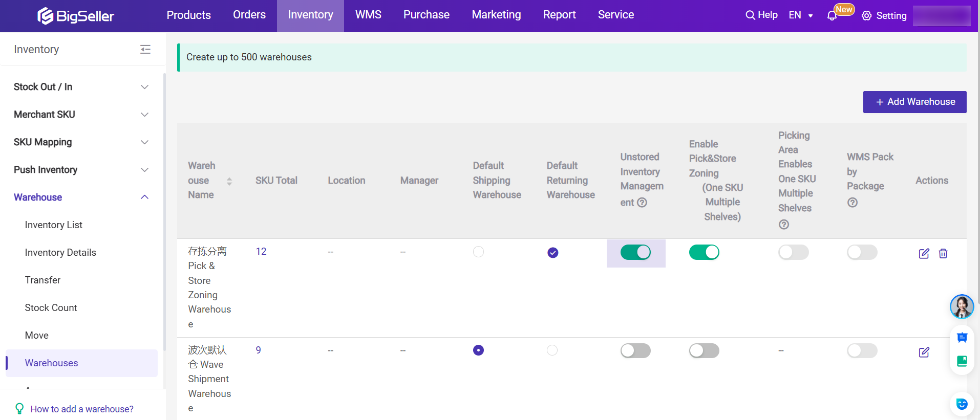
Task: Open the EN language dropdown
Action: click(801, 15)
